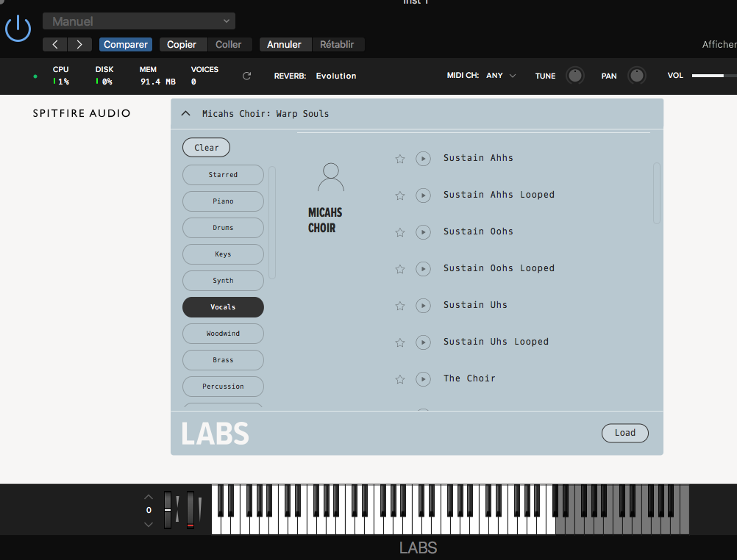Screen dimensions: 737x560
Task: Click the Rétablir button
Action: pyautogui.click(x=337, y=45)
